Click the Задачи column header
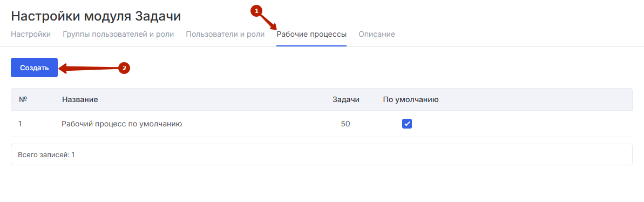The height and width of the screenshot is (202, 644). [x=346, y=99]
